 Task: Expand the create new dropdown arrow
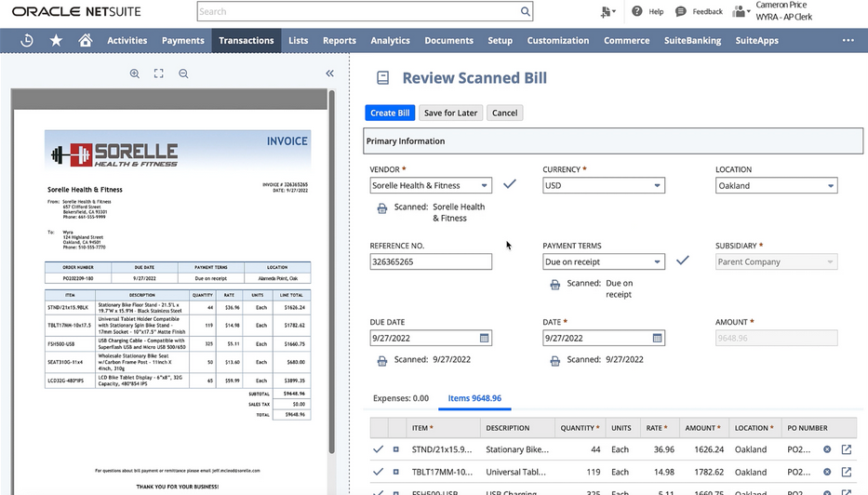coord(614,11)
